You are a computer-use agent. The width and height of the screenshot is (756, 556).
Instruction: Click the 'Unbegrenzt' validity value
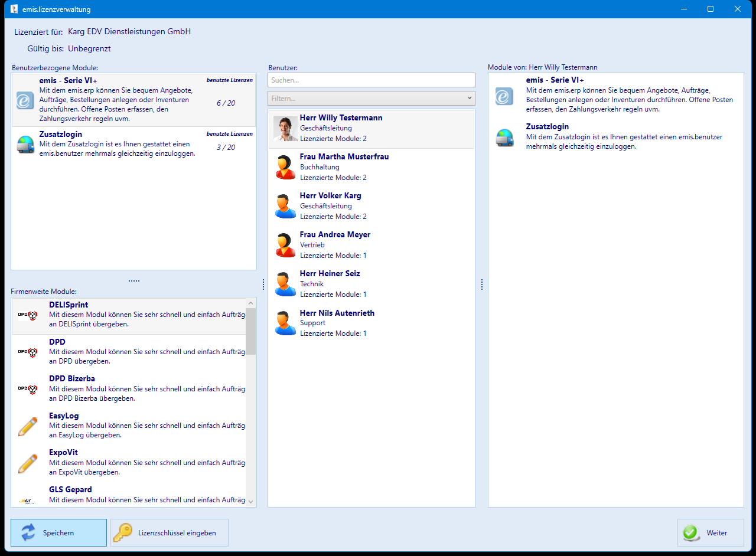coord(89,49)
